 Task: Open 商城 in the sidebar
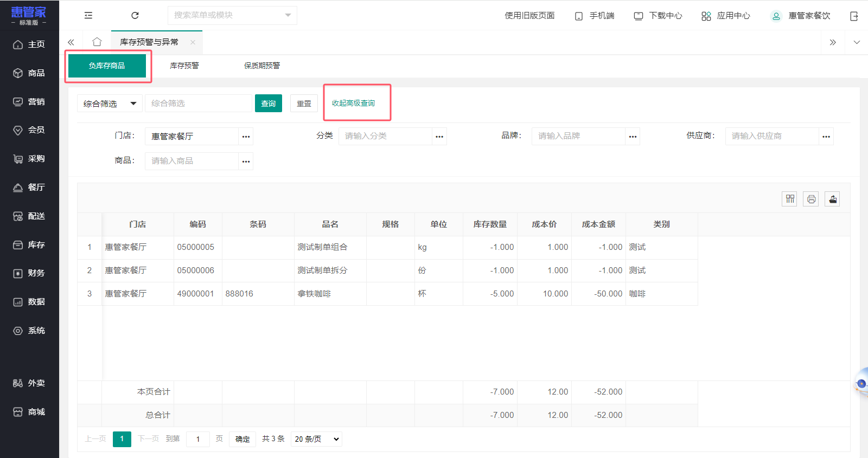pos(29,412)
